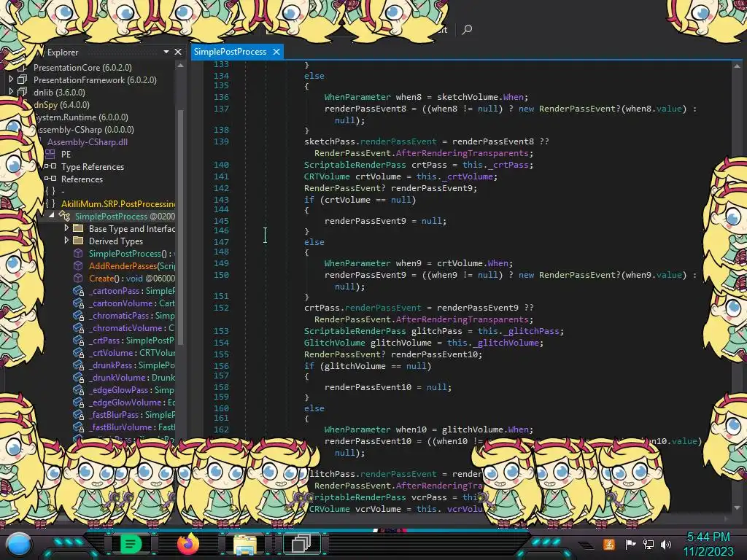Viewport: 747px width, 560px height.
Task: Click the _edgeGlowVolume private field icon
Action: pos(78,402)
